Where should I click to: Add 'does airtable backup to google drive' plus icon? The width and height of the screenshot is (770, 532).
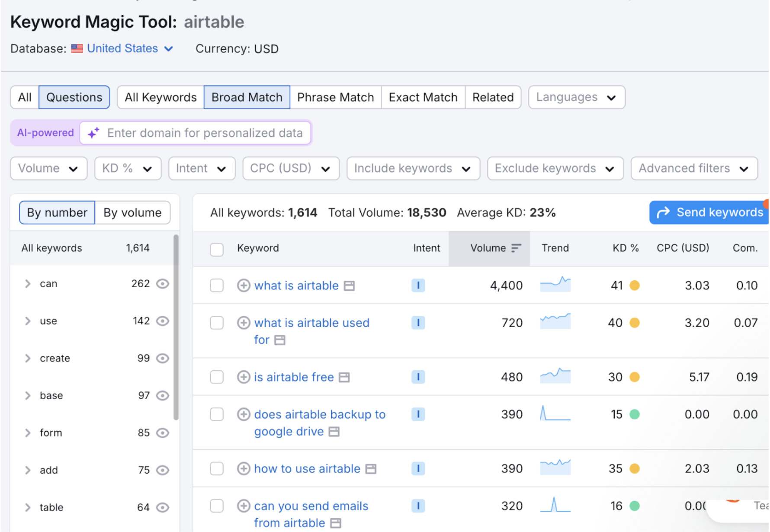point(244,414)
